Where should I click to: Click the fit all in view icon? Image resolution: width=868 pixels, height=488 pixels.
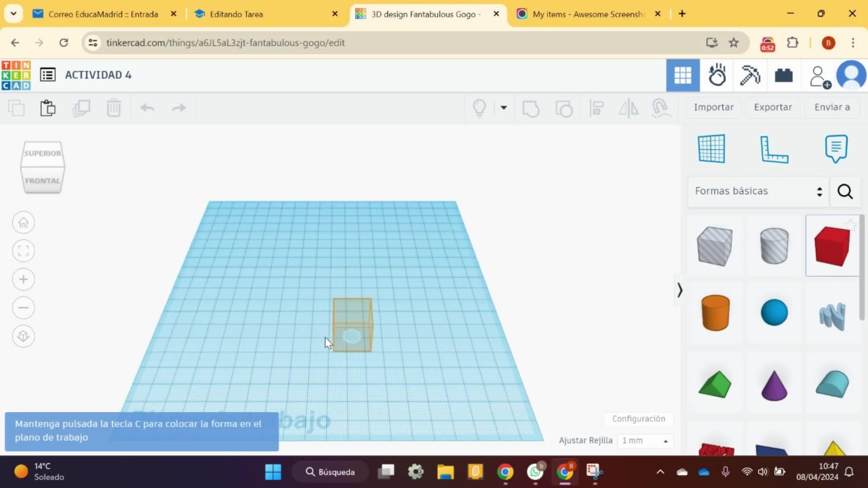(24, 251)
